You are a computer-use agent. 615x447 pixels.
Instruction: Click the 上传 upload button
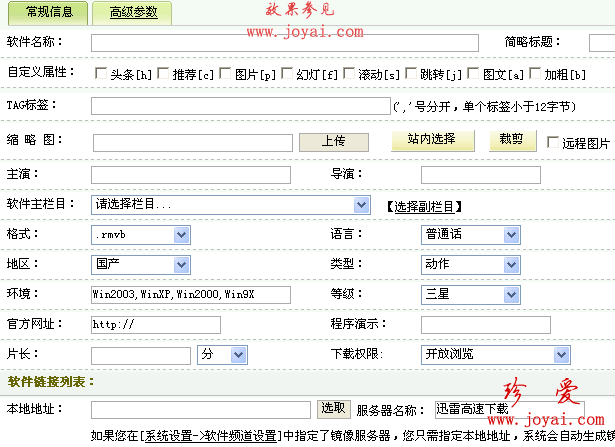click(334, 142)
